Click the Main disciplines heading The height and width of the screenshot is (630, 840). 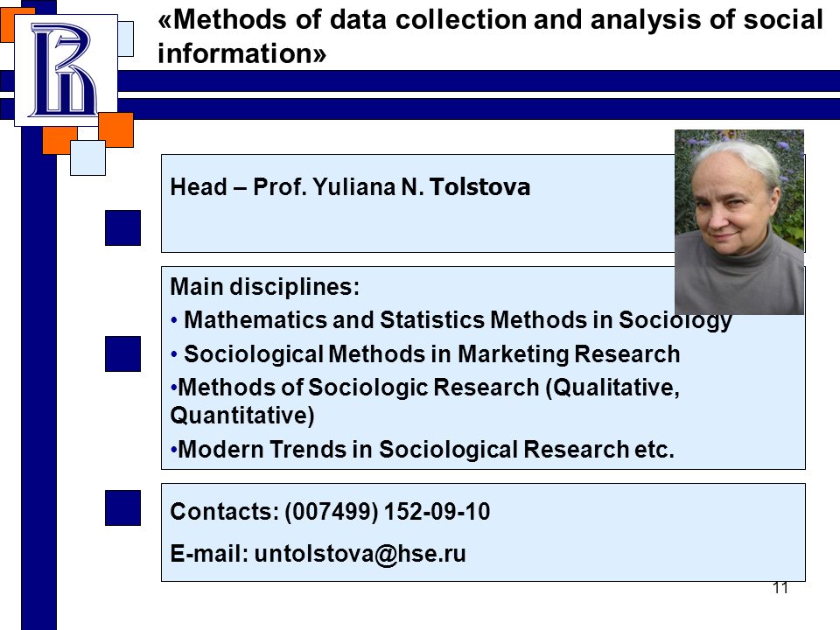point(264,287)
